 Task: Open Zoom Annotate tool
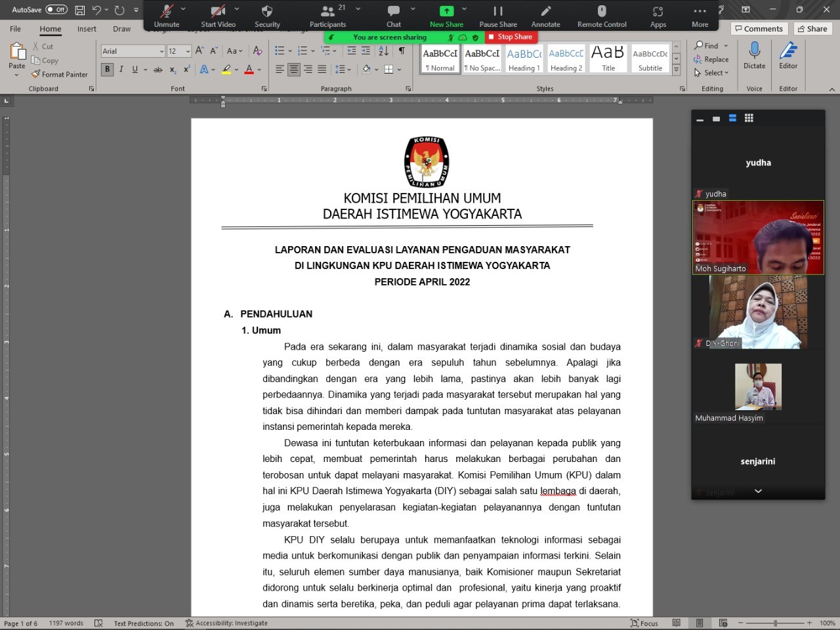coord(545,16)
